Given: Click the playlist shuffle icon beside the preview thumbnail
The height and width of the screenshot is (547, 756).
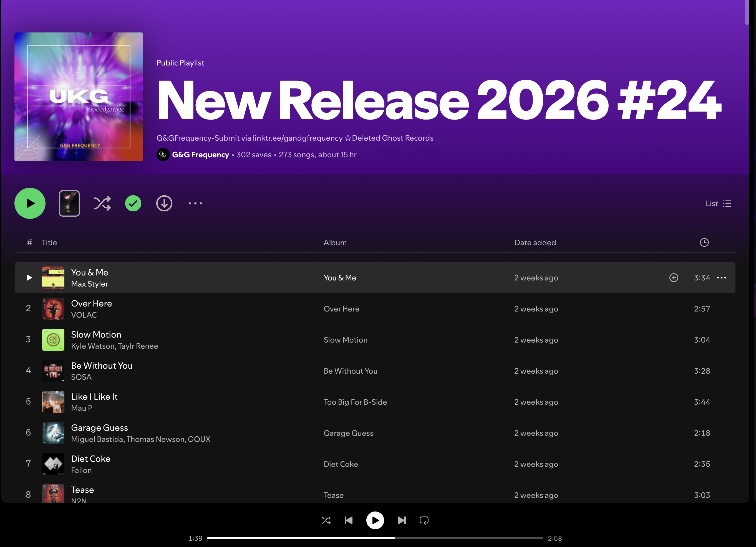Looking at the screenshot, I should 102,204.
